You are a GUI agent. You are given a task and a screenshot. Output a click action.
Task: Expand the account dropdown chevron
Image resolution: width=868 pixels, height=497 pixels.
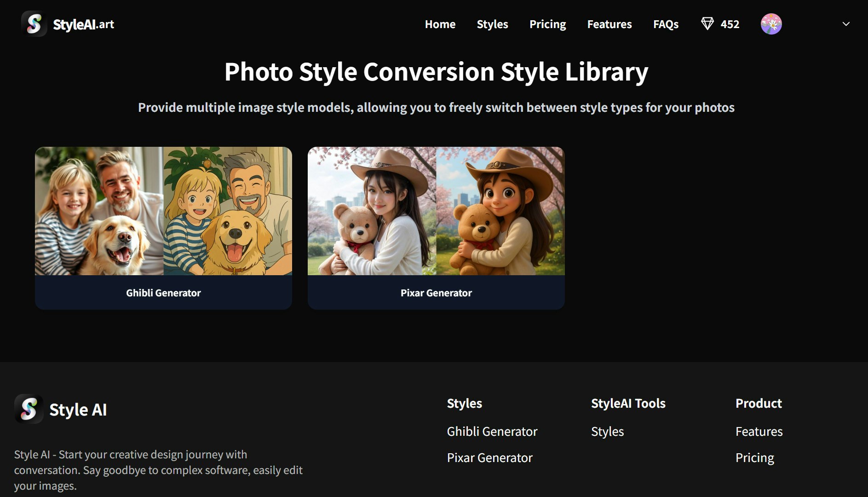coord(845,24)
